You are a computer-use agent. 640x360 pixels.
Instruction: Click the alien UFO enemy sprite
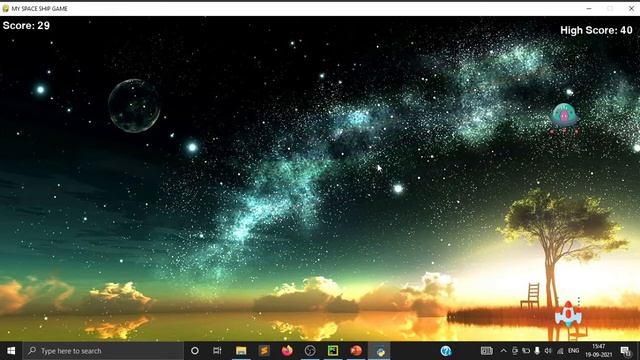564,119
